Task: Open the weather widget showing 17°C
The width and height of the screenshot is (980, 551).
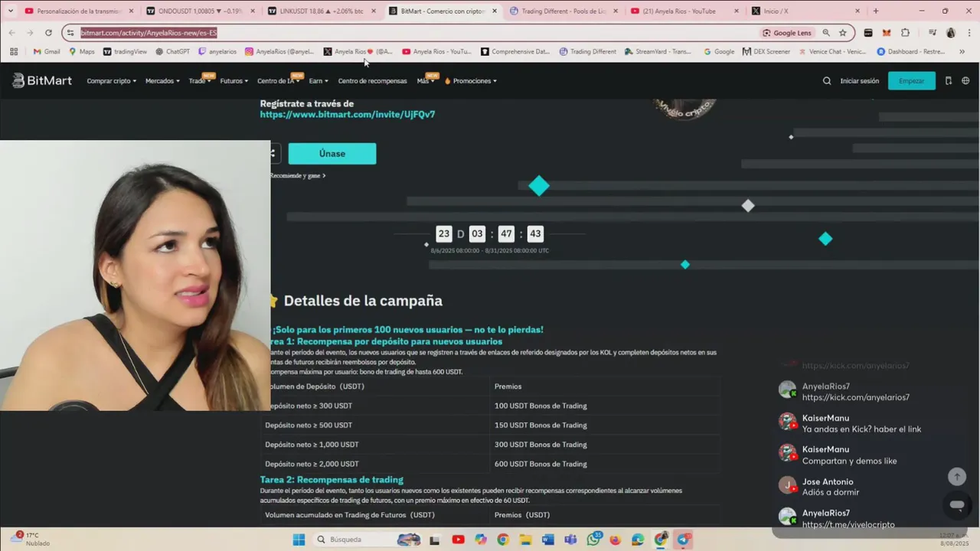Action: (31, 540)
